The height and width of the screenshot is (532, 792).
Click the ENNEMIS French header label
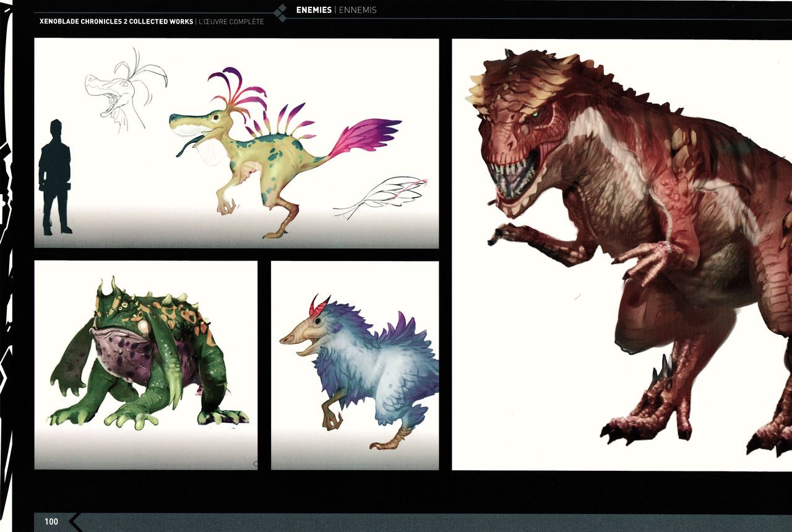[x=358, y=10]
